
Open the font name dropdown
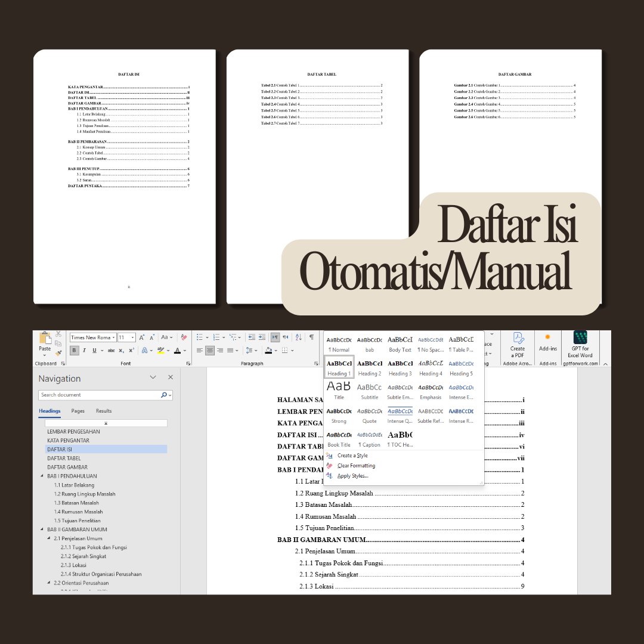(114, 338)
